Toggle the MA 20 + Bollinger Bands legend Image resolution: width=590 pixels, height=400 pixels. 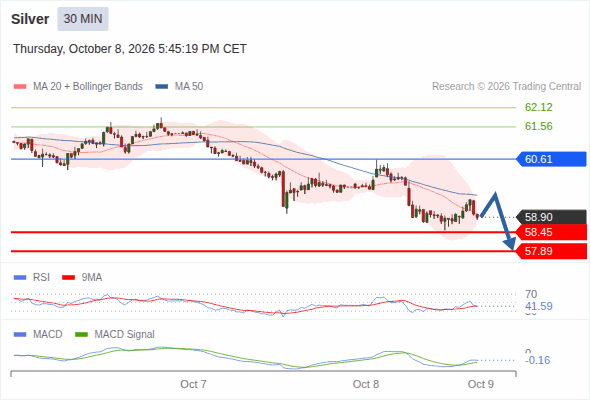pyautogui.click(x=78, y=87)
